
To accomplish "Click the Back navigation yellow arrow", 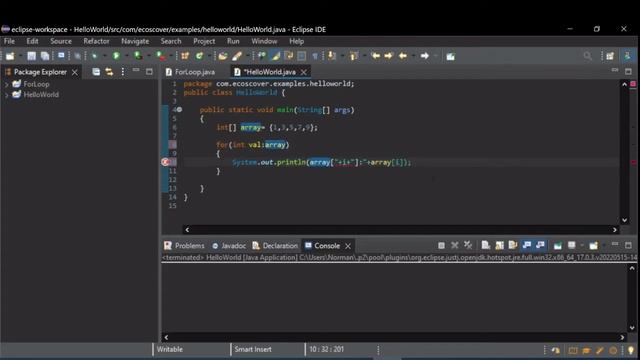I will coord(403,56).
